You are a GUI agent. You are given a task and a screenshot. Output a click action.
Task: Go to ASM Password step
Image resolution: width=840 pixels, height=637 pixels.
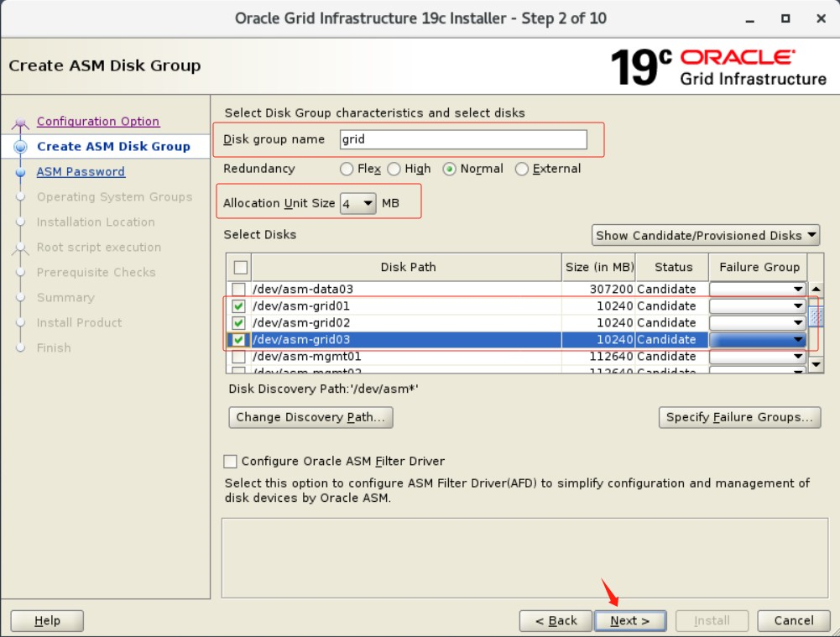coord(81,171)
